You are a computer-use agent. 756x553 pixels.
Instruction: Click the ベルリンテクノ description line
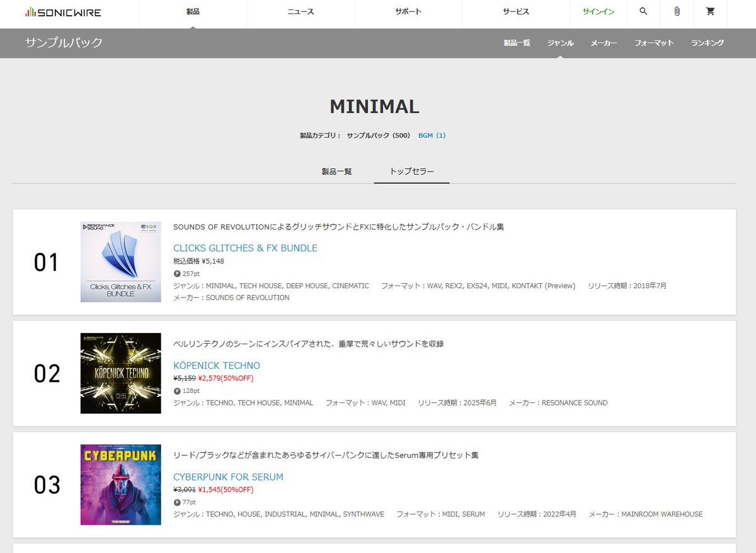point(309,344)
